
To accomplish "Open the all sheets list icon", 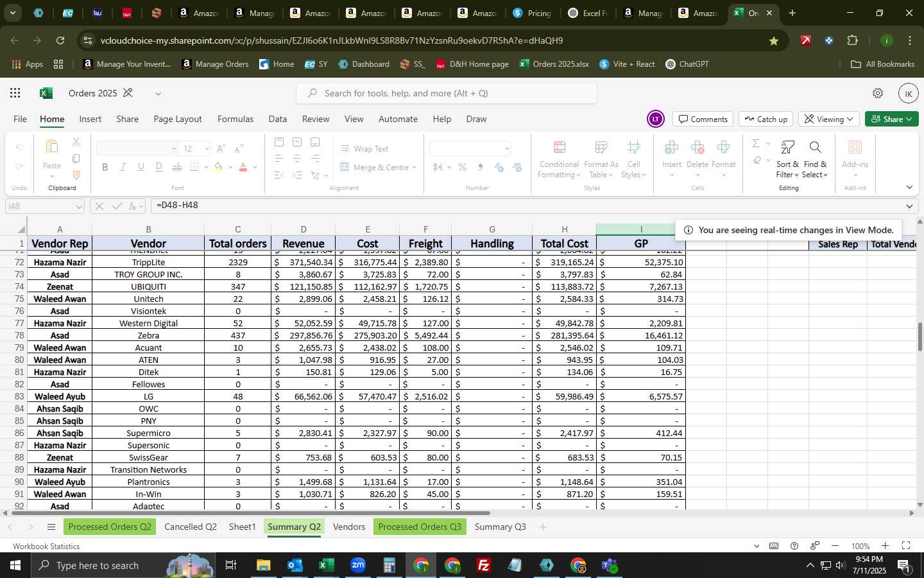I will coord(51,527).
